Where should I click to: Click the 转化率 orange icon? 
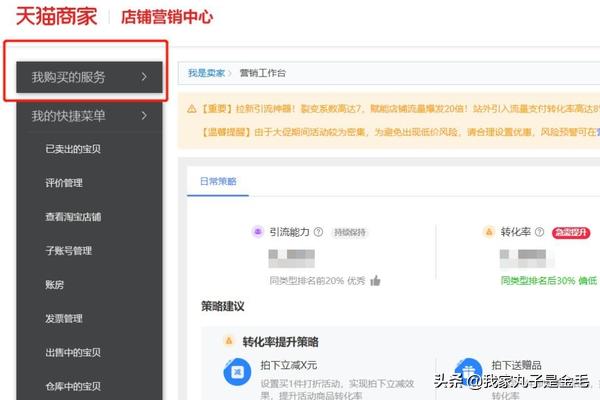(x=490, y=232)
